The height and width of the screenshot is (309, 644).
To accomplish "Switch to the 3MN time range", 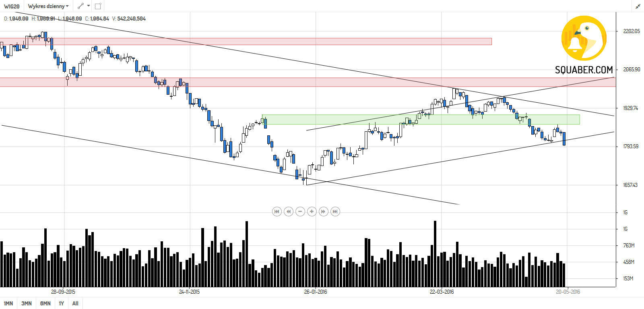I will click(27, 303).
